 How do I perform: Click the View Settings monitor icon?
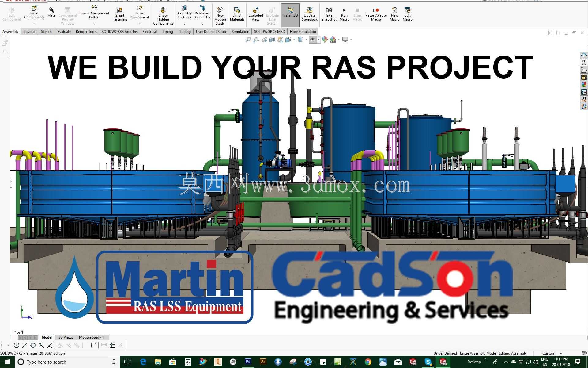tap(345, 40)
